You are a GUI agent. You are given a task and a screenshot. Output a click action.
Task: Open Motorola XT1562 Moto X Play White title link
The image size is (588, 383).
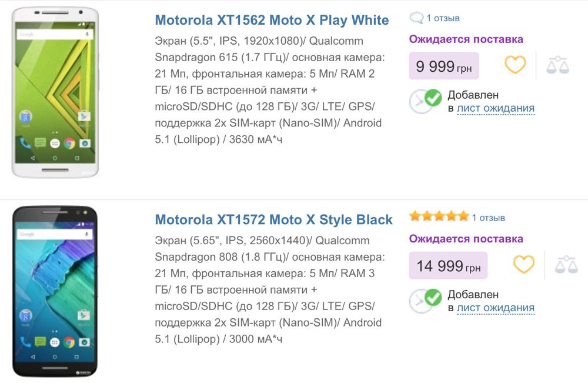point(272,20)
